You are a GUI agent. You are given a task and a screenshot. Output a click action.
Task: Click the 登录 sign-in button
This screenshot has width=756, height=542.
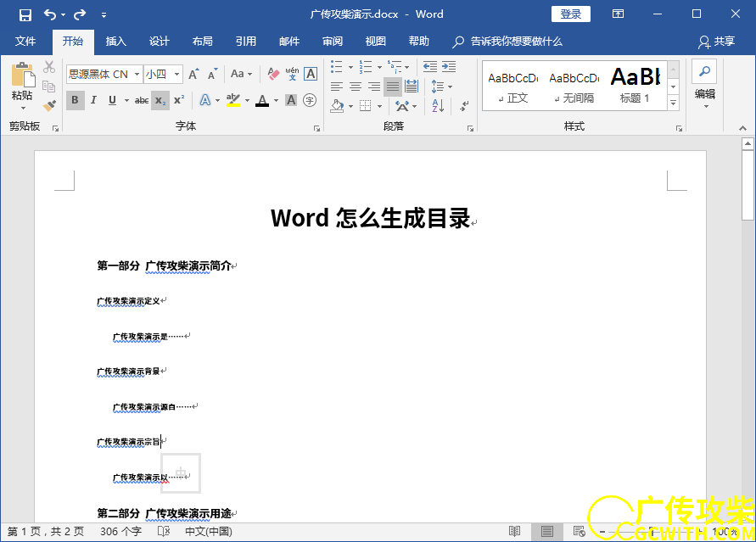point(571,14)
